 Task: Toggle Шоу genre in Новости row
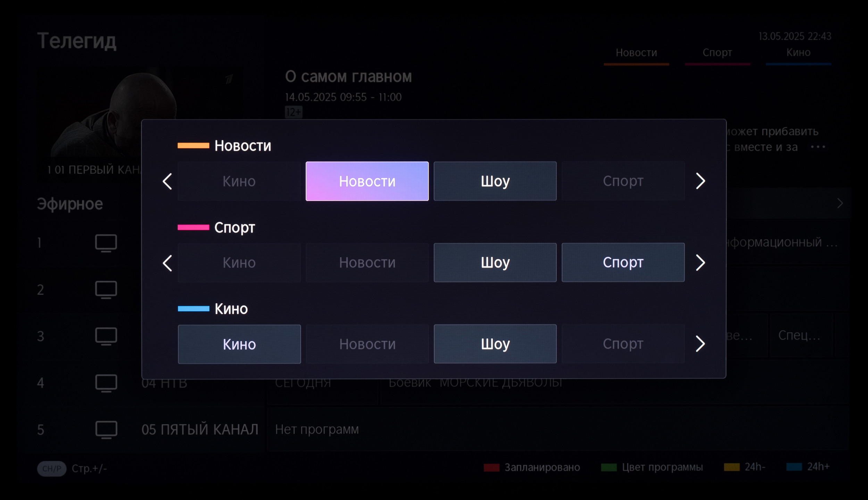pyautogui.click(x=495, y=181)
